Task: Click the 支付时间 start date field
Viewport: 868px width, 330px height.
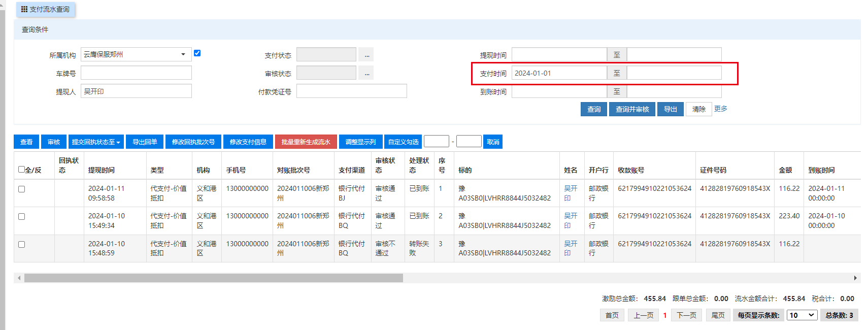Action: tap(559, 73)
